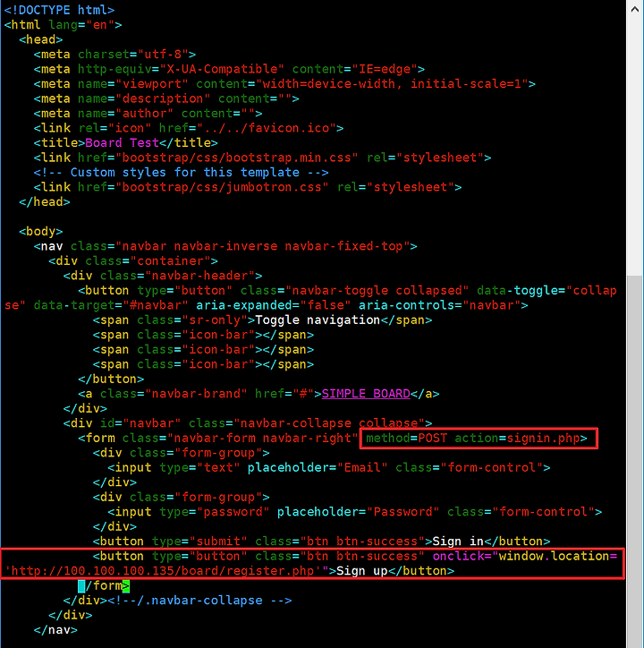Click the 'SIMPLE BOARD' underlined text
Image resolution: width=644 pixels, height=648 pixels.
click(366, 394)
